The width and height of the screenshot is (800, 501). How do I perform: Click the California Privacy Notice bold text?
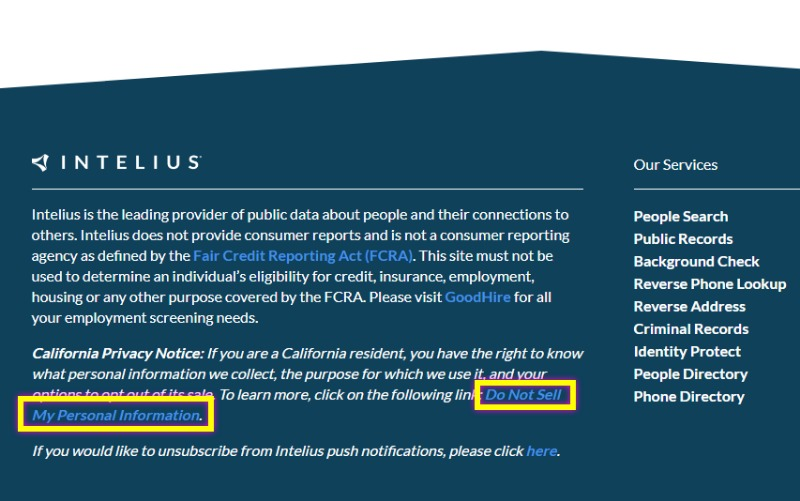(118, 354)
